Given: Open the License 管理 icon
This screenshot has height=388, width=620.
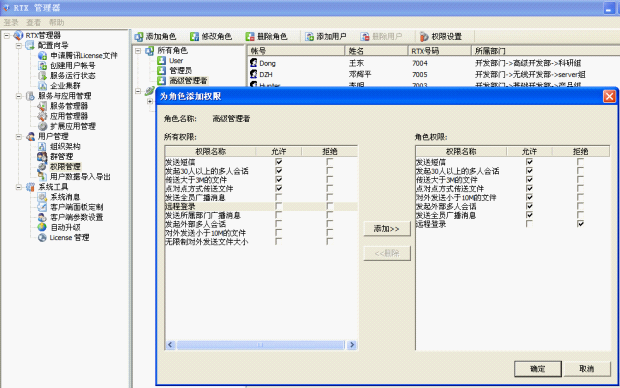Looking at the screenshot, I should coord(42,238).
